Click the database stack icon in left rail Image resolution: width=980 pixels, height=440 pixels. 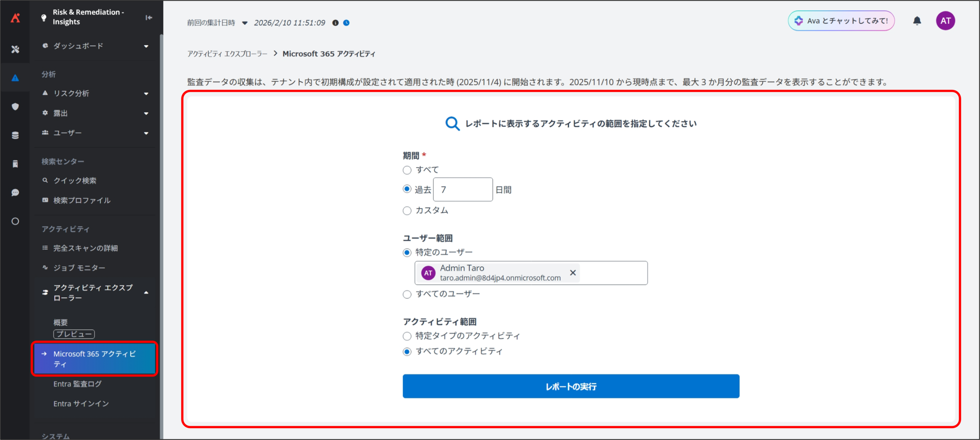coord(15,135)
